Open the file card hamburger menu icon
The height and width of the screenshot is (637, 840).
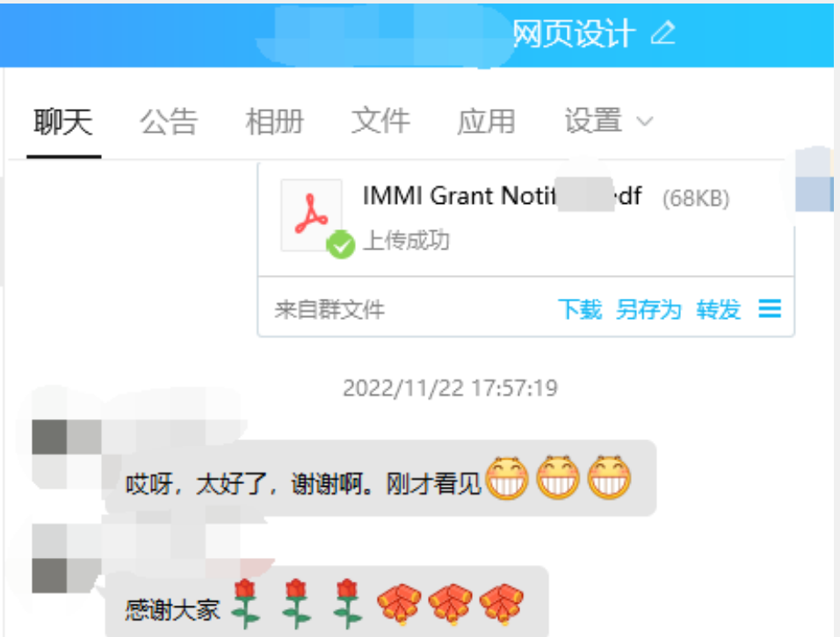point(770,309)
